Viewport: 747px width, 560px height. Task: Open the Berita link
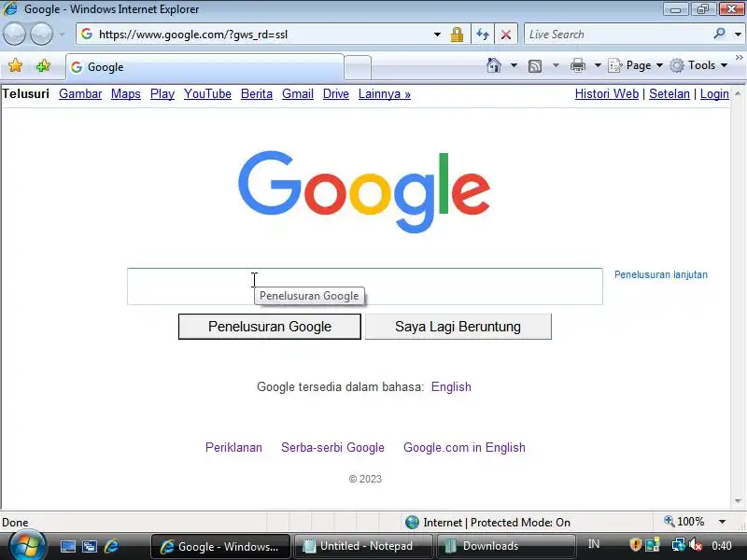point(257,94)
